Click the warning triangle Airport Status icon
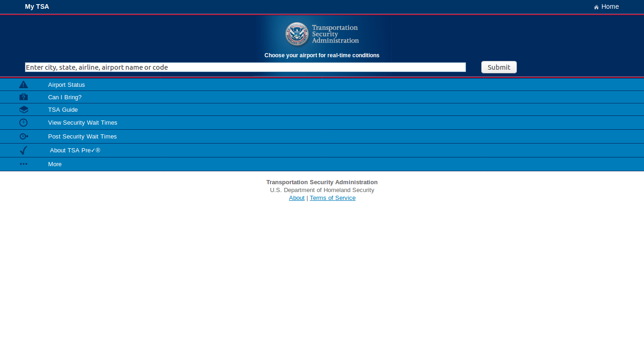The width and height of the screenshot is (644, 337). click(x=24, y=84)
